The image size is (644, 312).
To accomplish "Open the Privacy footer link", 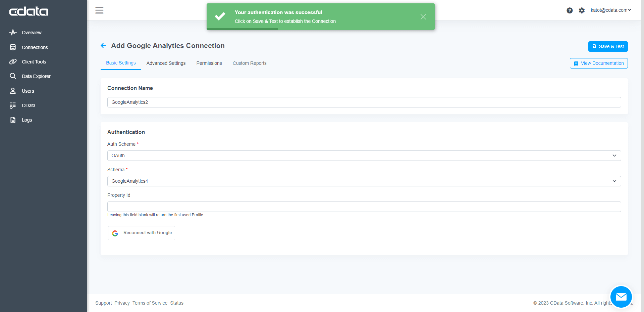I will [122, 303].
